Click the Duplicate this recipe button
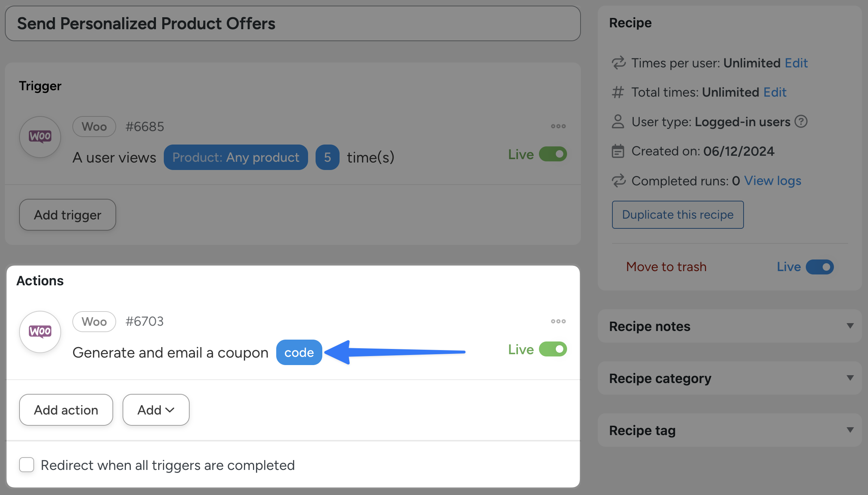The image size is (868, 495). (678, 215)
